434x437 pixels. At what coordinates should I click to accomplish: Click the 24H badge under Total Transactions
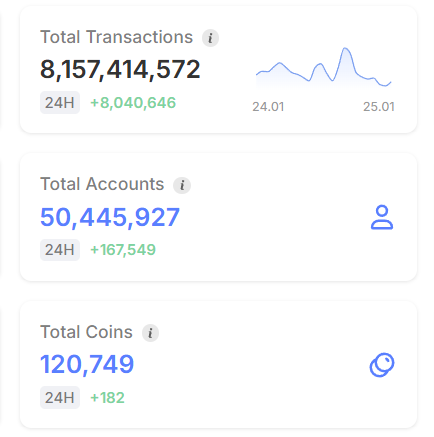[x=60, y=103]
